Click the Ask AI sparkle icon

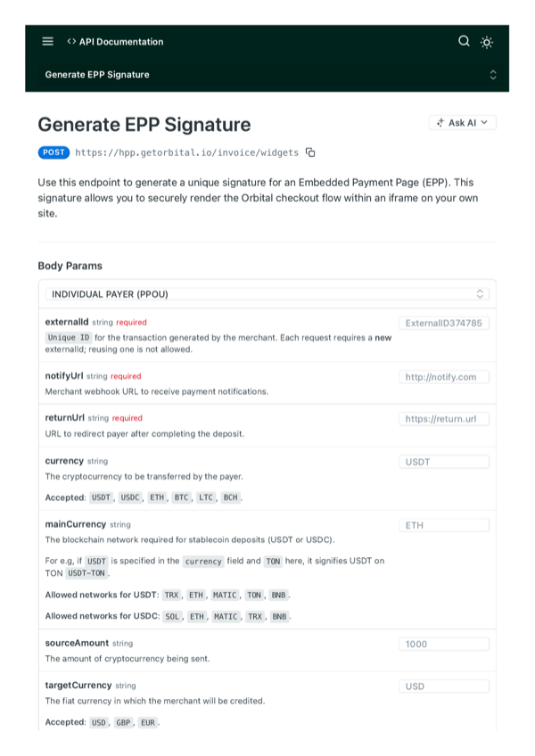(440, 123)
